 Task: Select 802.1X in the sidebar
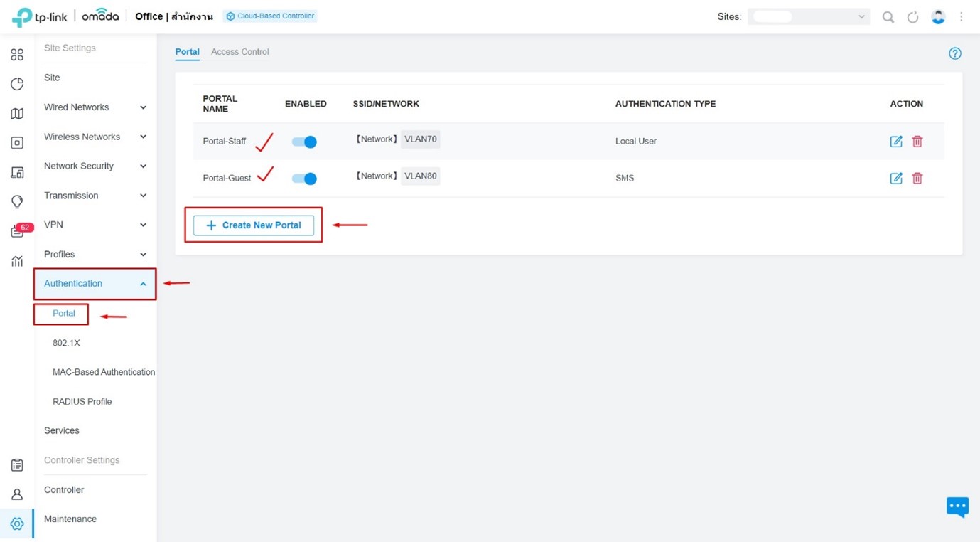[x=66, y=343]
